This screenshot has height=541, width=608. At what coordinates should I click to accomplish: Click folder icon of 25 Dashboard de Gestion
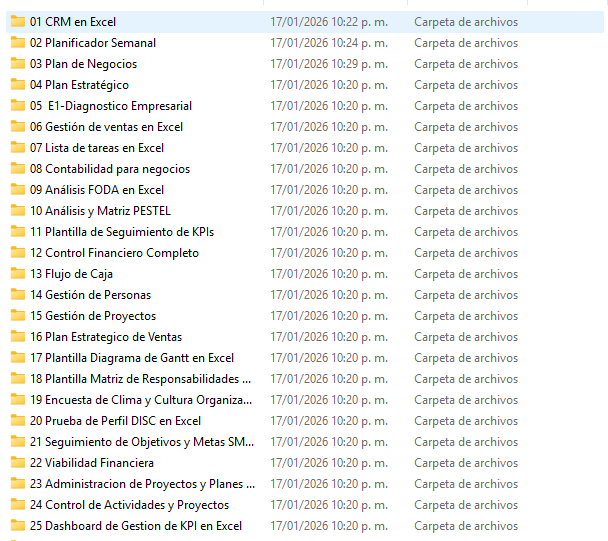18,525
